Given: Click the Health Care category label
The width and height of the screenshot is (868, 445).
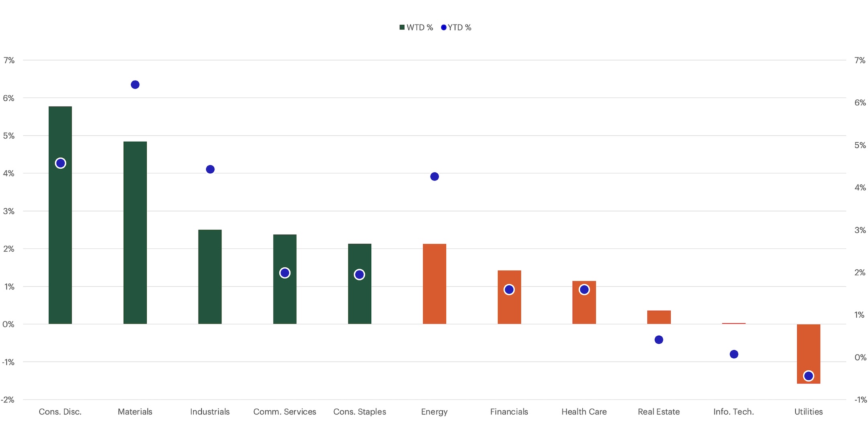Looking at the screenshot, I should (x=583, y=412).
